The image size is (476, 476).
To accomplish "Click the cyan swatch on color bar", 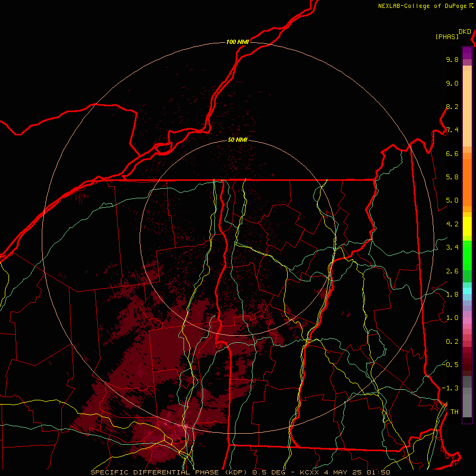I will click(467, 291).
